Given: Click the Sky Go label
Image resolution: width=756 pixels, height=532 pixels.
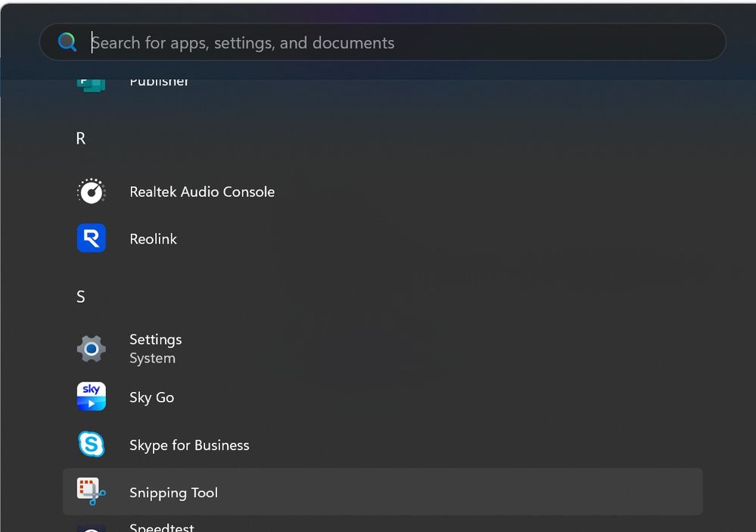Looking at the screenshot, I should (151, 397).
